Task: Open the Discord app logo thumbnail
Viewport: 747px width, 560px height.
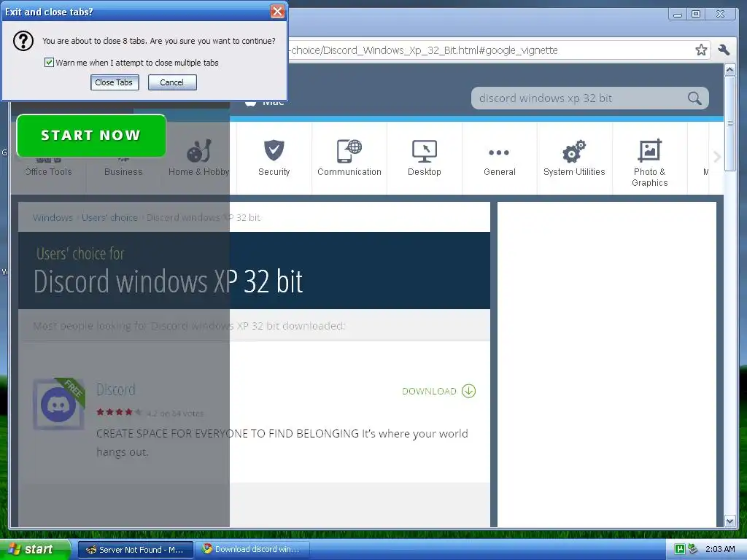Action: (58, 404)
